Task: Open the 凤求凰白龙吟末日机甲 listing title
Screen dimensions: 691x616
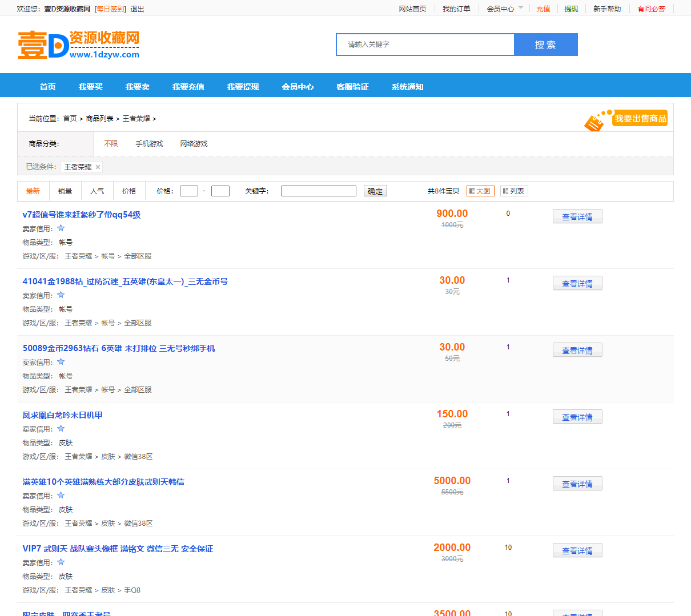Action: 62,415
